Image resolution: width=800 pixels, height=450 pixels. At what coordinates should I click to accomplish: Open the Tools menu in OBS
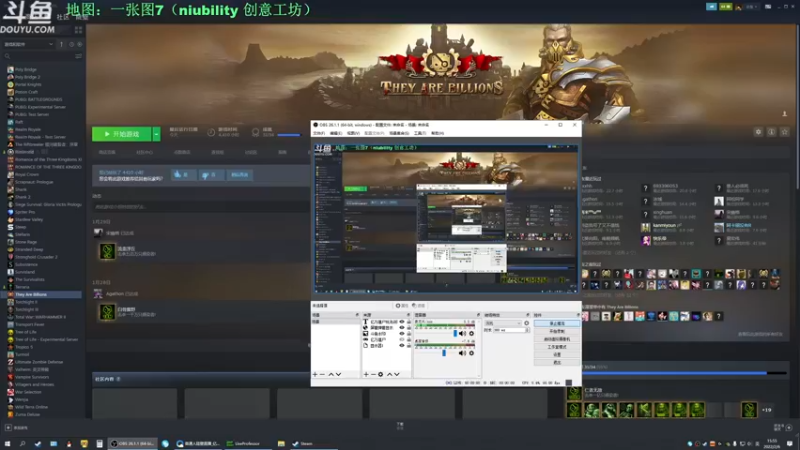click(419, 133)
